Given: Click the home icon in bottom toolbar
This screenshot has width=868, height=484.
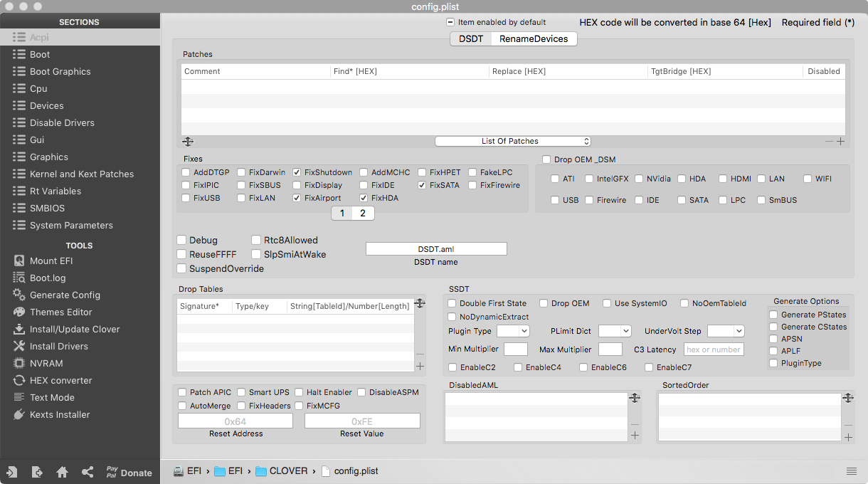Looking at the screenshot, I should coord(62,472).
